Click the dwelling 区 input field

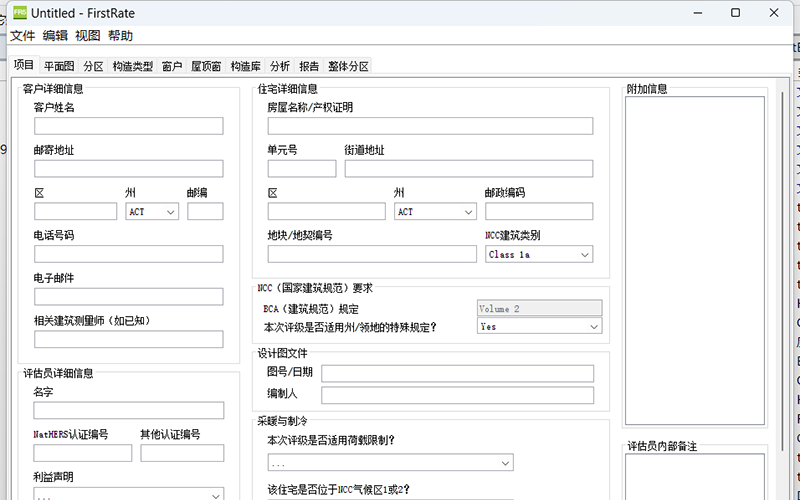(x=327, y=212)
